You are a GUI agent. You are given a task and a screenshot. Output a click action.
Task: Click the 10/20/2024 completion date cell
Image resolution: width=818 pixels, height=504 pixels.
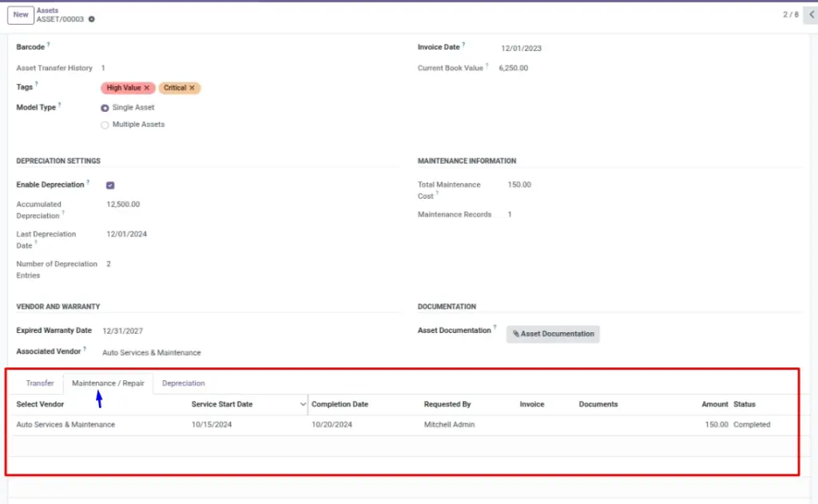tap(332, 425)
